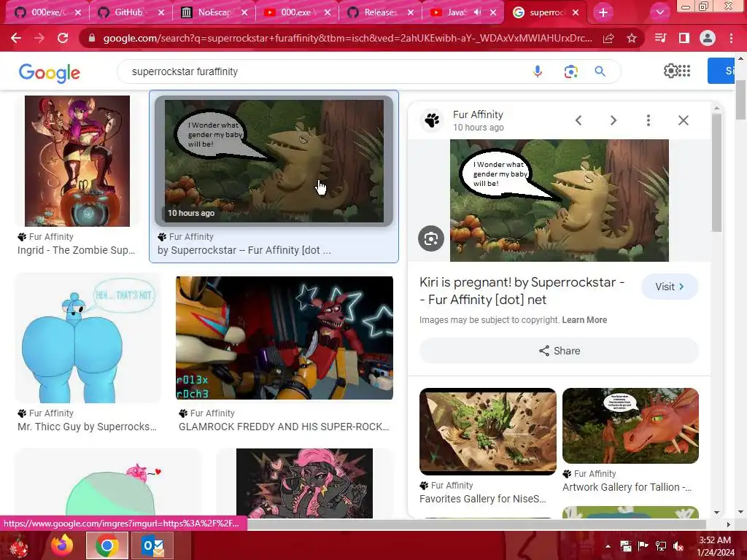Screen dimensions: 747x560
Task: Click the Visit button
Action: tap(670, 287)
